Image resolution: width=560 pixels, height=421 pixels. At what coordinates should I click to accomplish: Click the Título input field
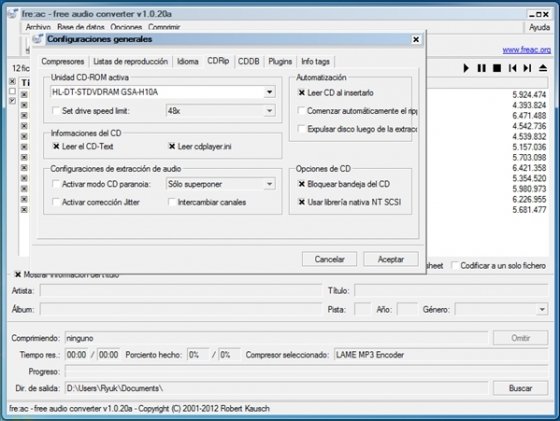click(451, 291)
